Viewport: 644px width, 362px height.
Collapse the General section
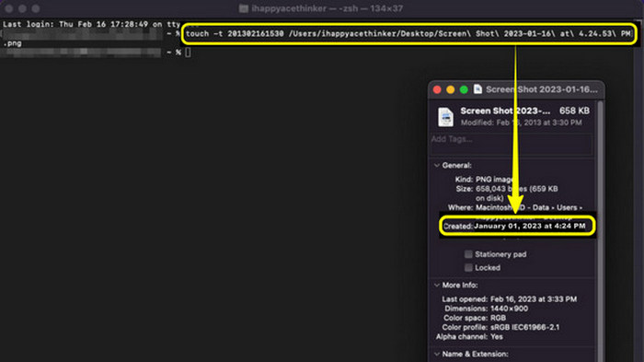437,166
